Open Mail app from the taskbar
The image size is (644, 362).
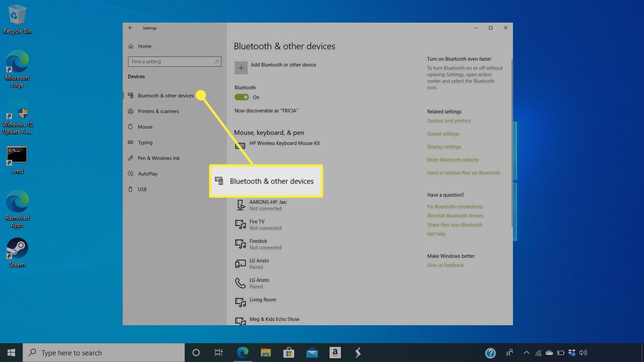coord(312,353)
